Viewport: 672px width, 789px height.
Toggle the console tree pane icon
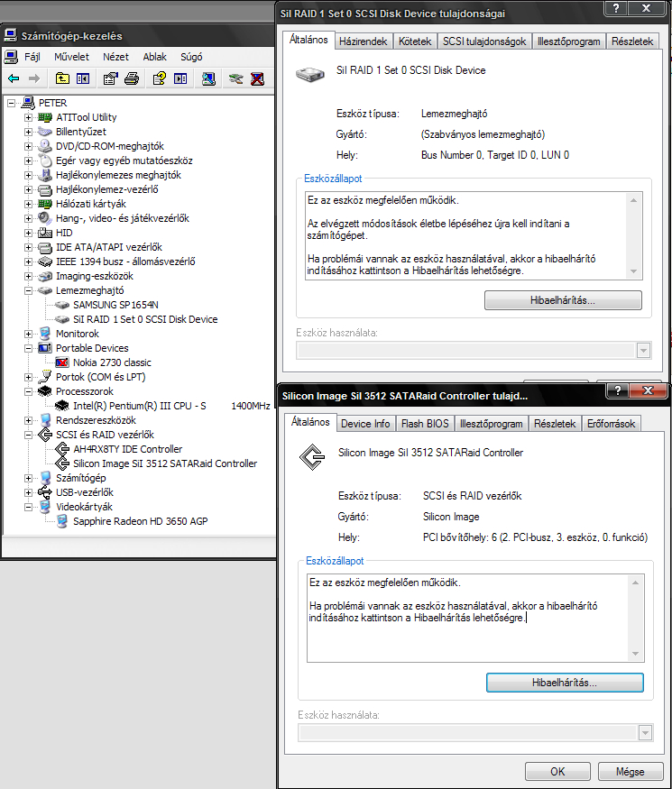pos(83,78)
